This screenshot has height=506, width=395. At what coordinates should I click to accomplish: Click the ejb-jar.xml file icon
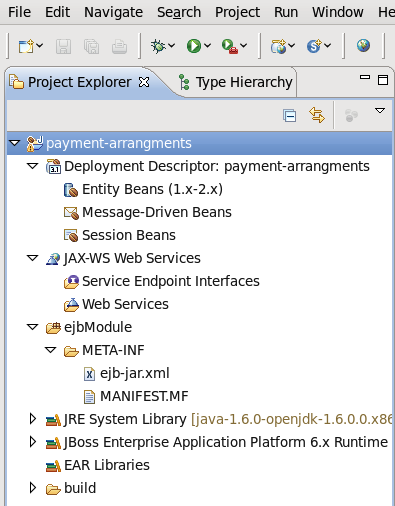point(89,374)
